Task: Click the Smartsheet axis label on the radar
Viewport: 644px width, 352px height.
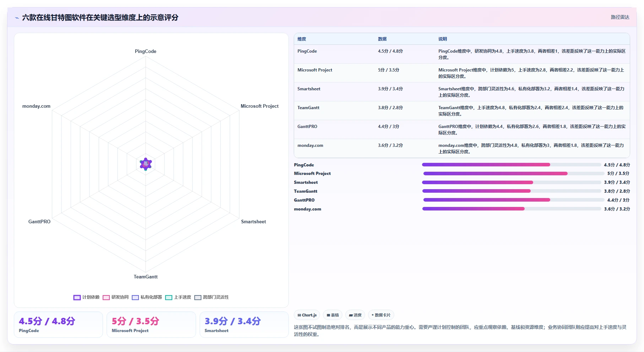Action: point(254,222)
